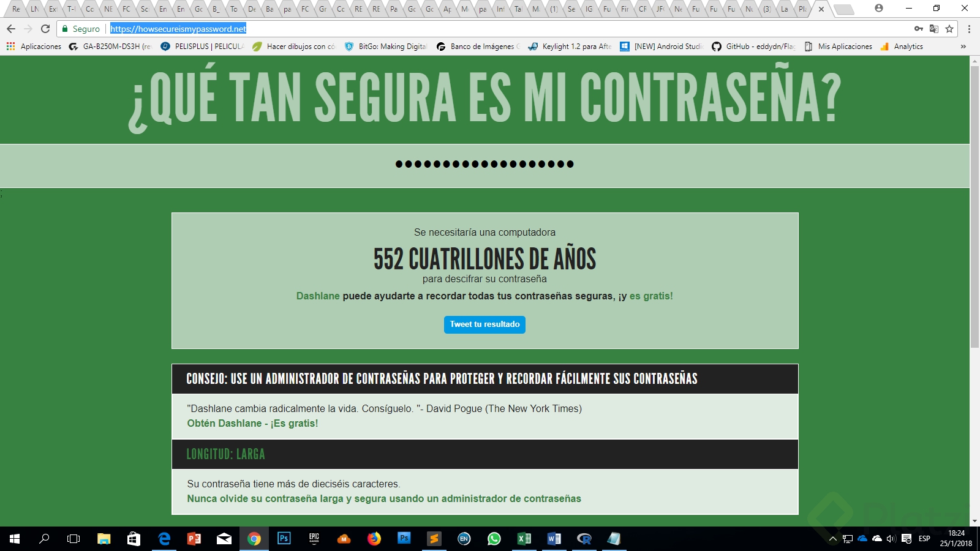Open the Aplicaciones apps shortcut
980x551 pixels.
[x=34, y=47]
